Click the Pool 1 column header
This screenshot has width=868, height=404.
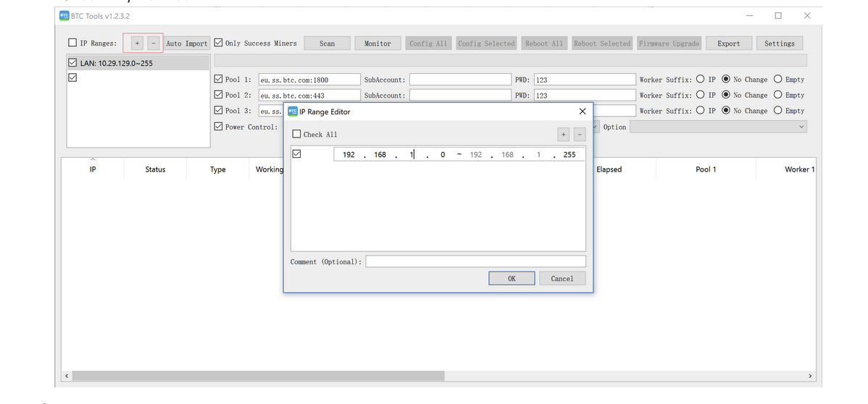point(705,169)
